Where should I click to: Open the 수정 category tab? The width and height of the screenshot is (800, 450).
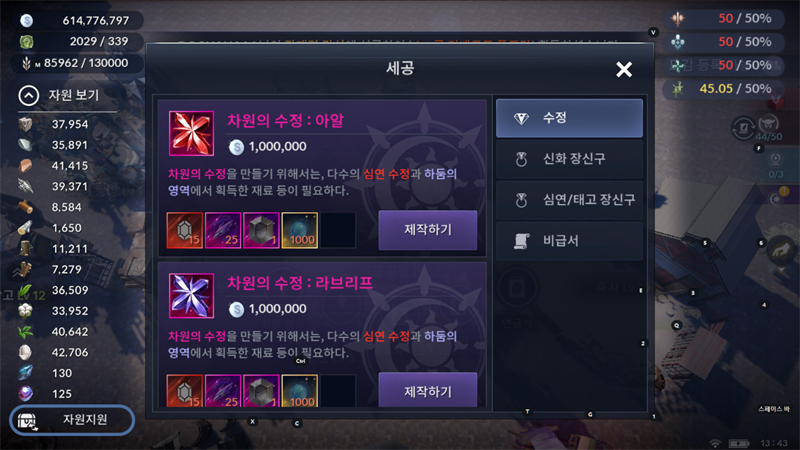(x=569, y=118)
